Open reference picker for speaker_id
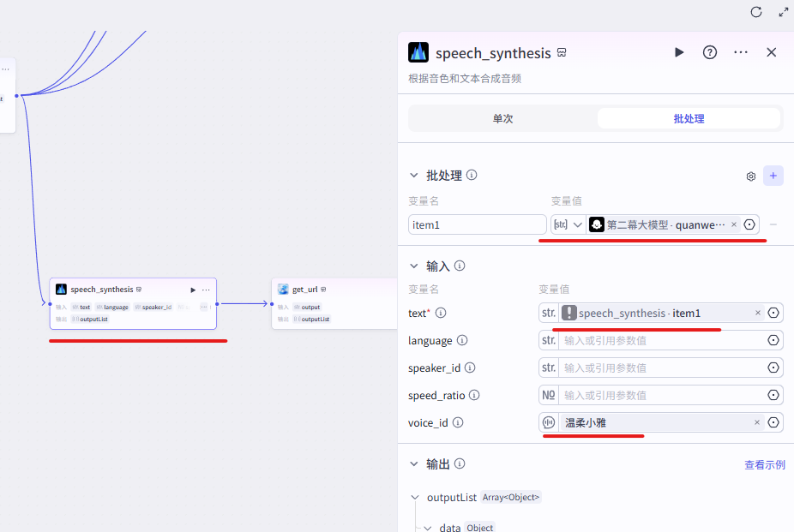 (x=773, y=368)
